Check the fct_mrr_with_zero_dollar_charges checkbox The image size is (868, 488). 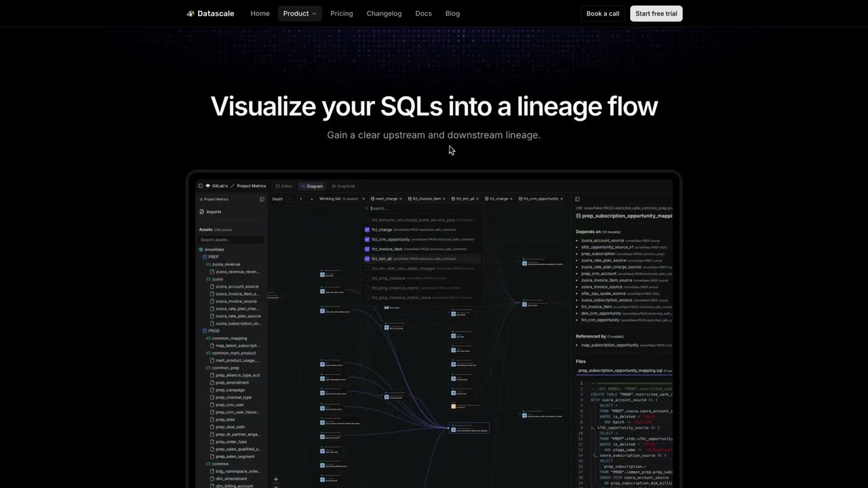pyautogui.click(x=367, y=268)
